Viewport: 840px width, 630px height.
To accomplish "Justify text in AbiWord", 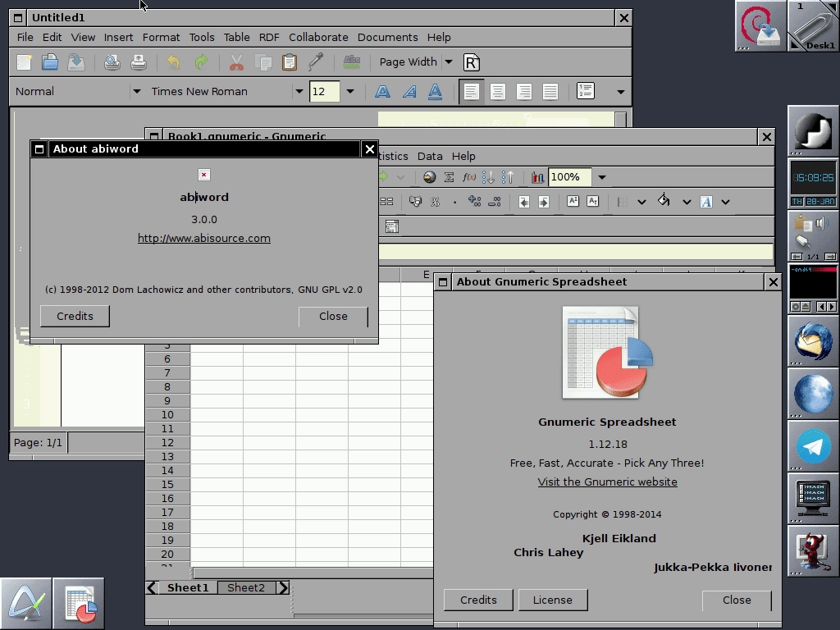I will tap(550, 92).
